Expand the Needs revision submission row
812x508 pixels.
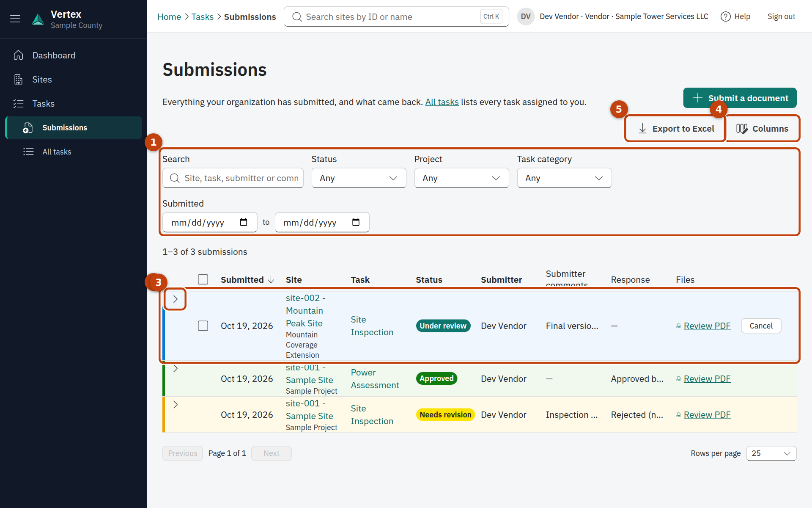(x=175, y=404)
